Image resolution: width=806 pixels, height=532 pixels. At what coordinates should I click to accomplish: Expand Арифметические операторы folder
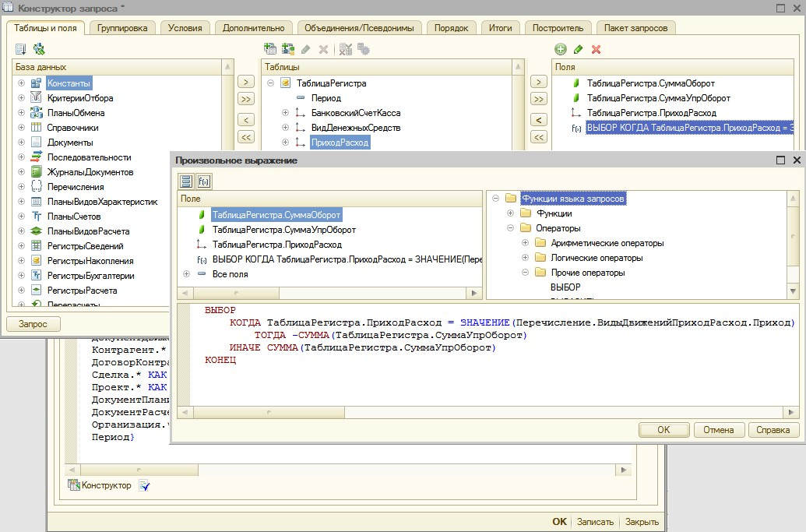click(x=526, y=243)
